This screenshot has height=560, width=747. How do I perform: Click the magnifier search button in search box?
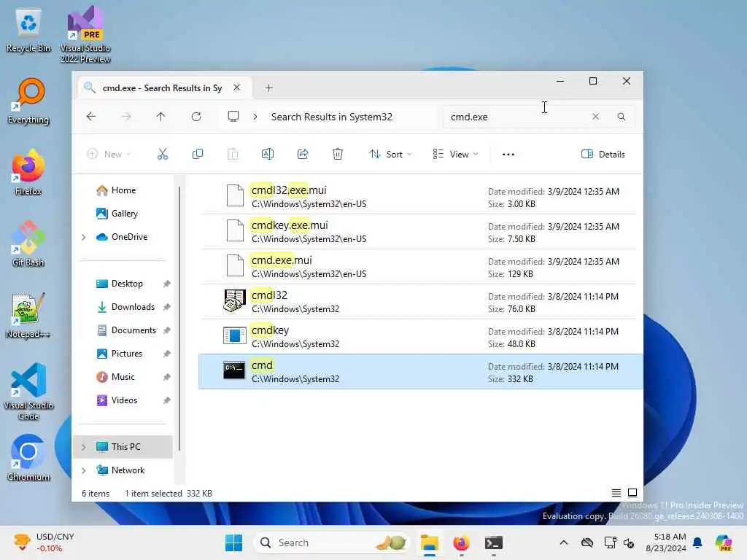(x=622, y=117)
